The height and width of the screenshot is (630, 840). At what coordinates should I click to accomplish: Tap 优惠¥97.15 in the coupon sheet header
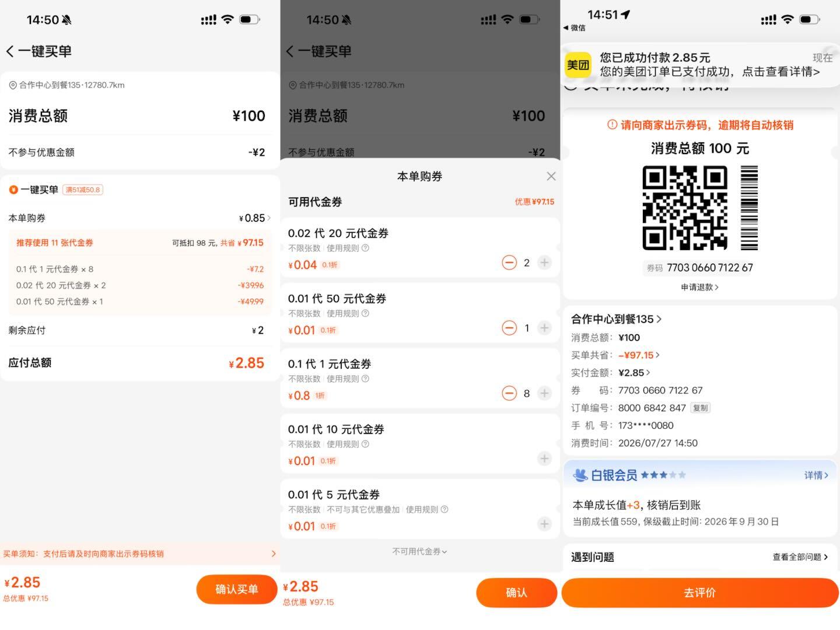[534, 202]
